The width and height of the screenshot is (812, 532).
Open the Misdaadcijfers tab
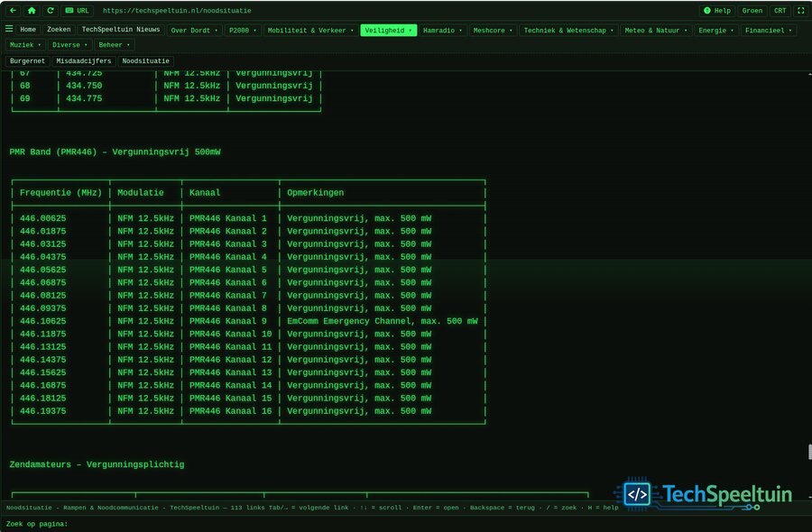[x=83, y=61]
